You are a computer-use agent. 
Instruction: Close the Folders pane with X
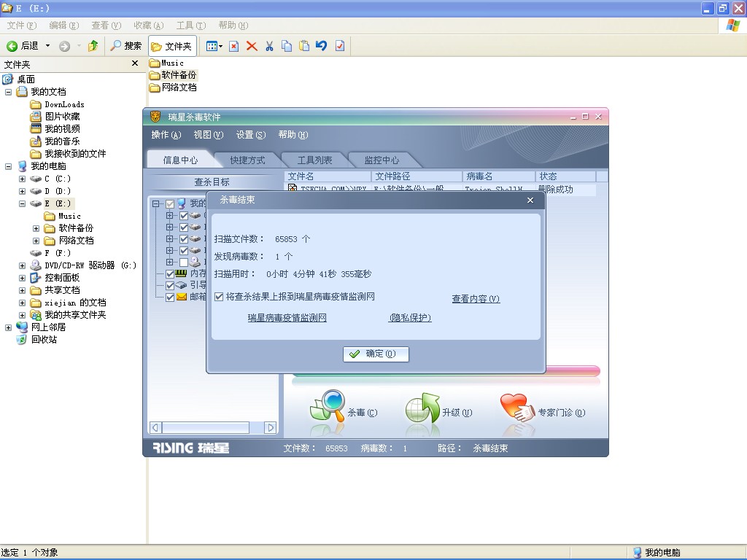[135, 63]
